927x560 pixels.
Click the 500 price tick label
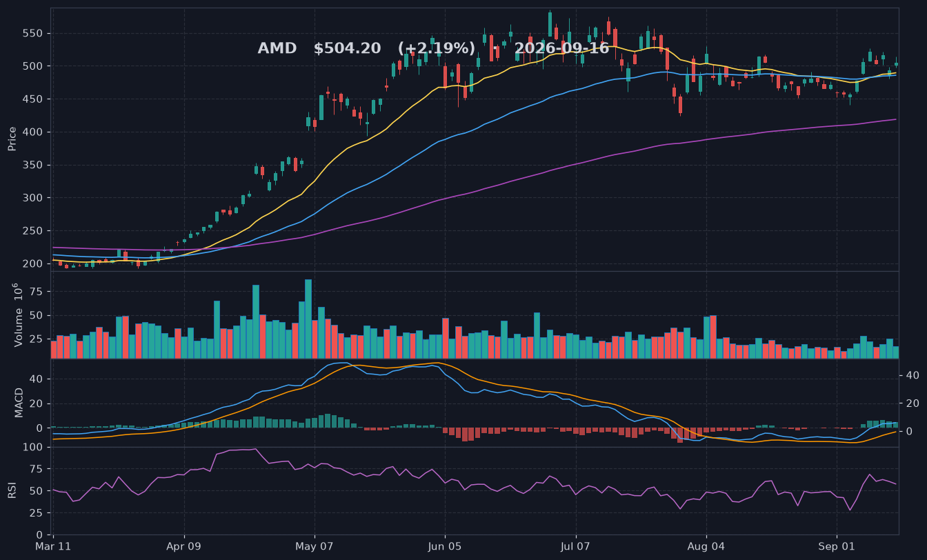pyautogui.click(x=34, y=66)
